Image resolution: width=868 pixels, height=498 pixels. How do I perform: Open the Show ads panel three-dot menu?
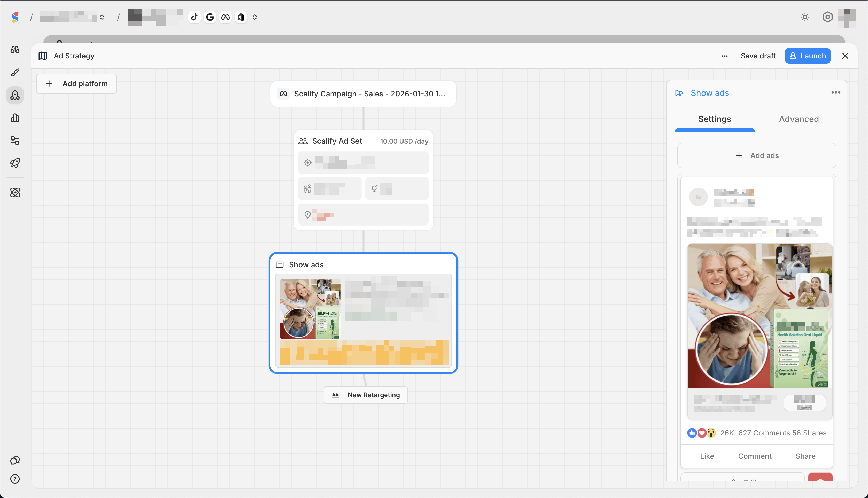click(835, 93)
